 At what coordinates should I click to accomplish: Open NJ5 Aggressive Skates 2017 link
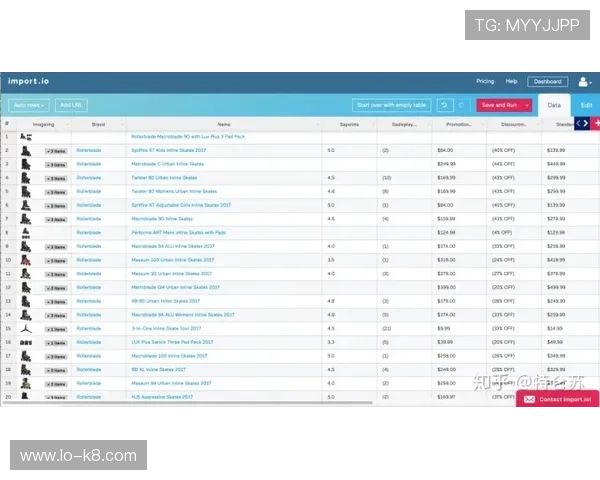[162, 397]
